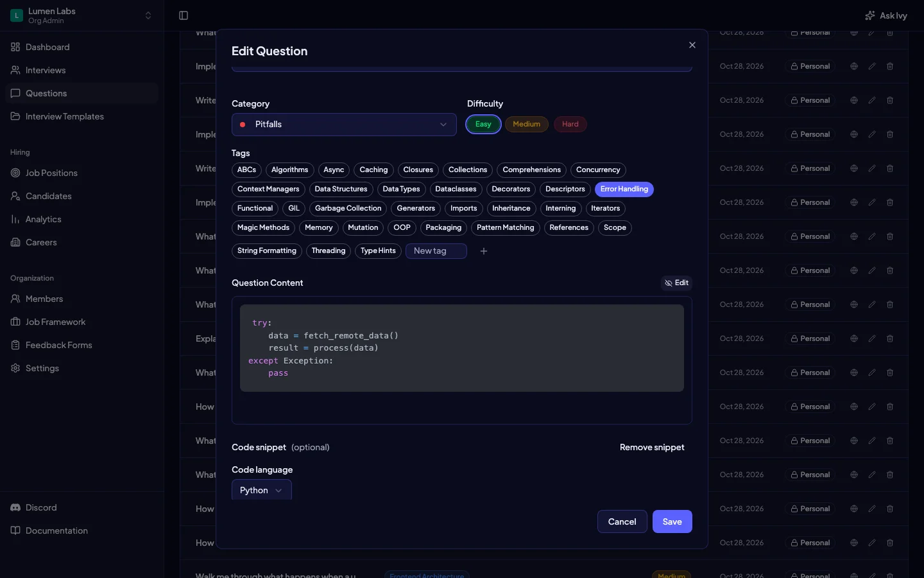Close the Edit Question dialog
The width and height of the screenshot is (924, 578).
(x=692, y=45)
